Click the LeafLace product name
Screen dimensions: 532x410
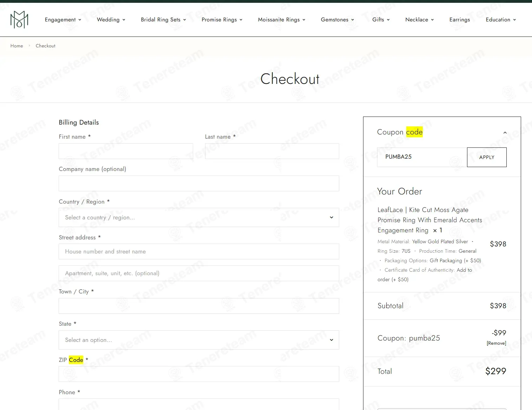coord(429,220)
